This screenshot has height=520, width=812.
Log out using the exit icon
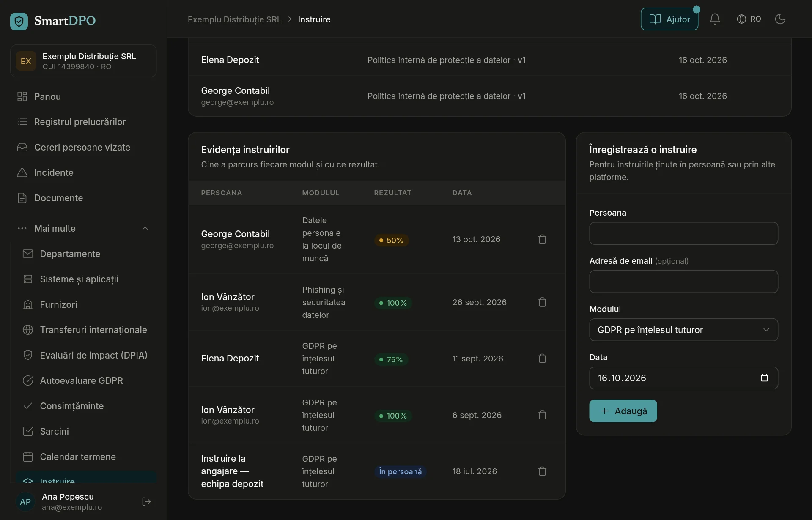point(147,502)
